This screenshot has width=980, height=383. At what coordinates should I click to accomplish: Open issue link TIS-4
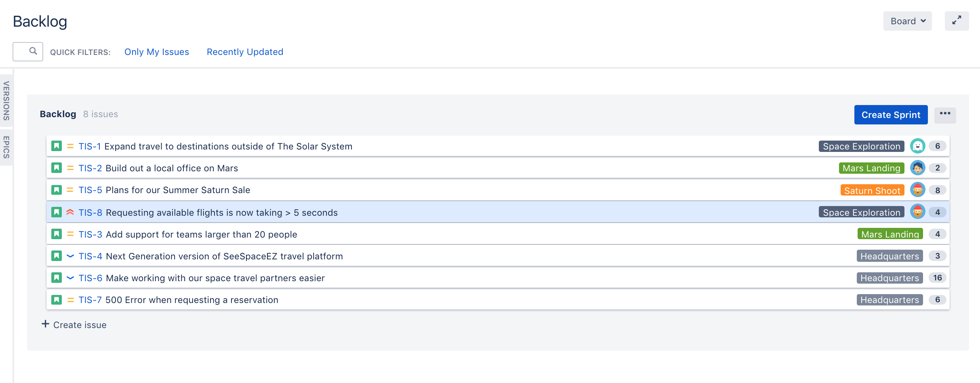point(90,256)
